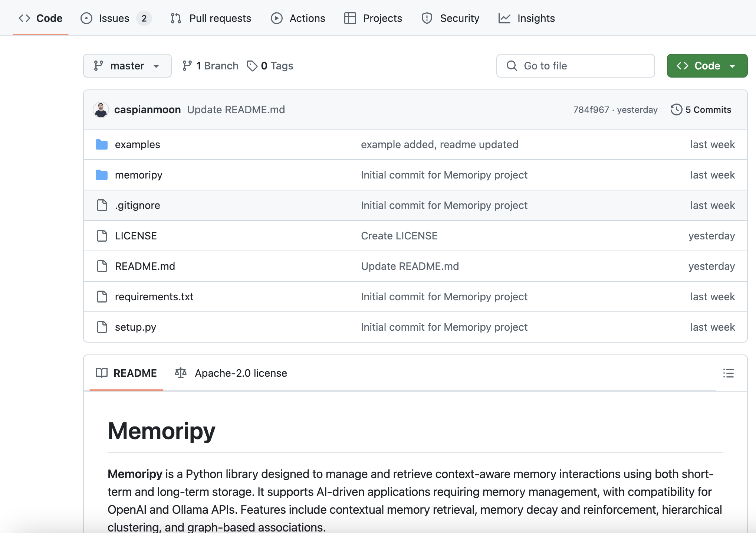Open the memoripy folder
756x533 pixels.
click(x=139, y=174)
